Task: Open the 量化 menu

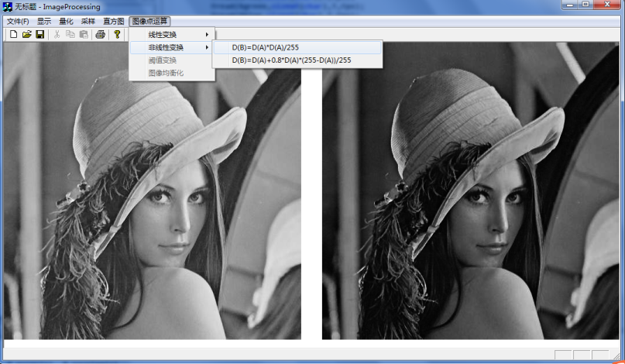Action: (x=66, y=21)
